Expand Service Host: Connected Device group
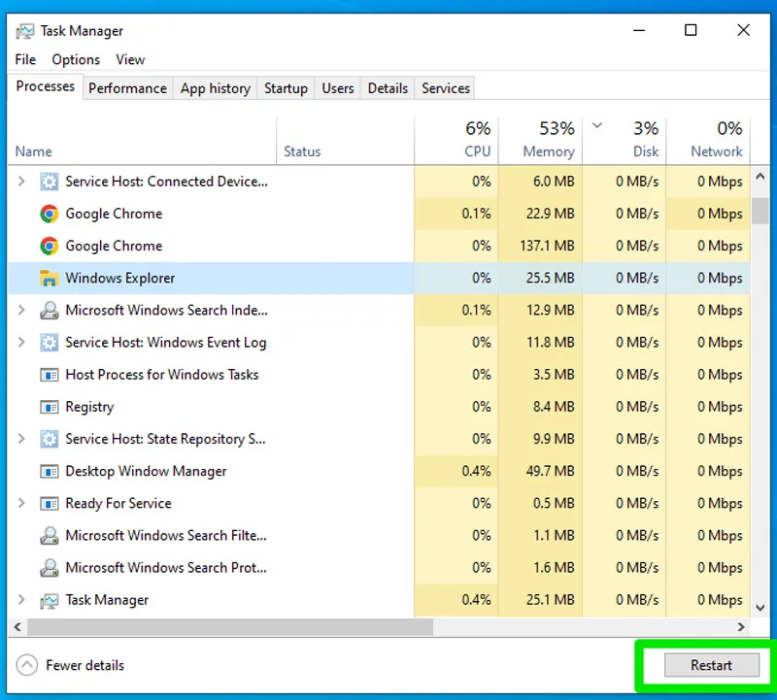Viewport: 777px width, 700px height. 20,182
